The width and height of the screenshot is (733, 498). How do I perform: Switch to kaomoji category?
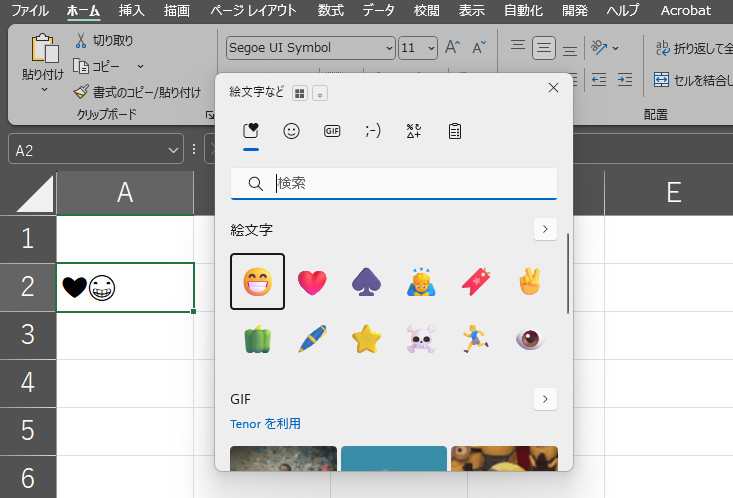pyautogui.click(x=373, y=131)
